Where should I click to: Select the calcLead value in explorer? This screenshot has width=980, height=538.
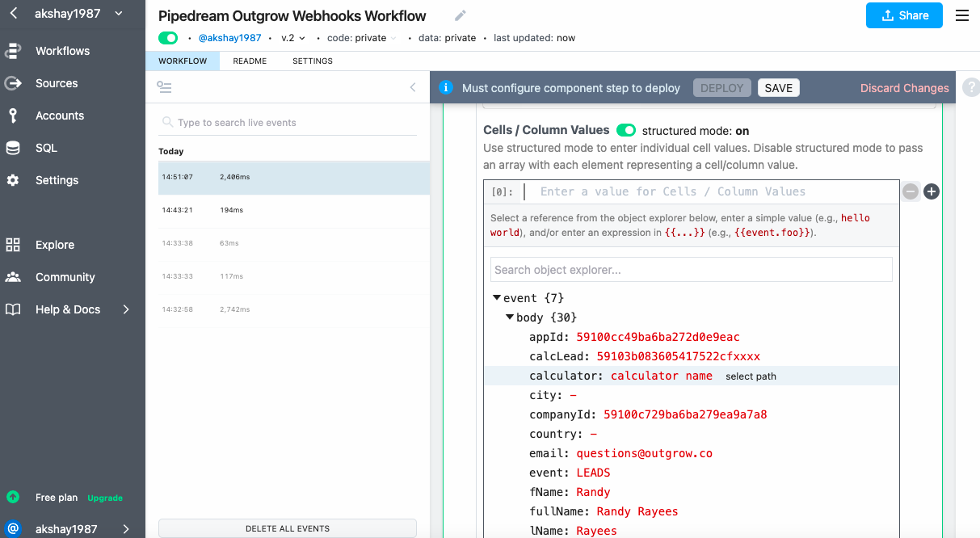pyautogui.click(x=678, y=356)
